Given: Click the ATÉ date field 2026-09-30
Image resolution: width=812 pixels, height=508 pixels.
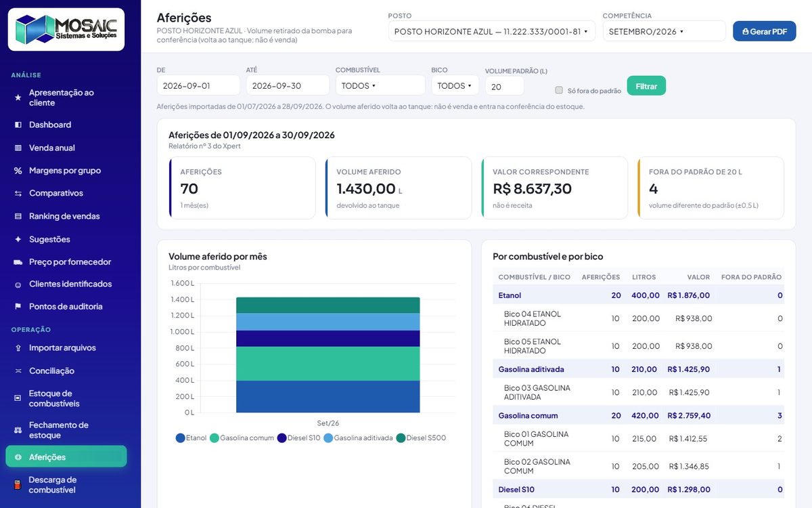Looking at the screenshot, I should coord(288,85).
